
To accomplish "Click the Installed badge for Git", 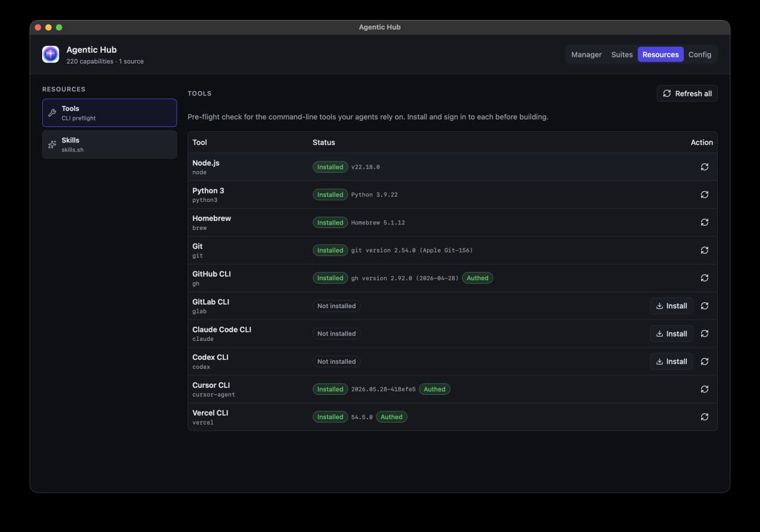I will pos(330,250).
